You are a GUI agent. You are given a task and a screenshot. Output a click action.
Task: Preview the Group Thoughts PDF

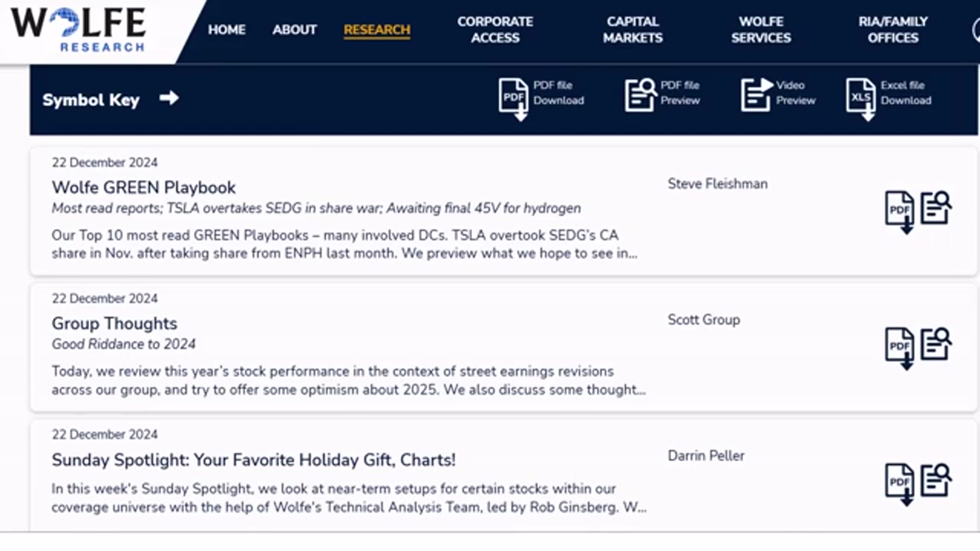point(936,344)
